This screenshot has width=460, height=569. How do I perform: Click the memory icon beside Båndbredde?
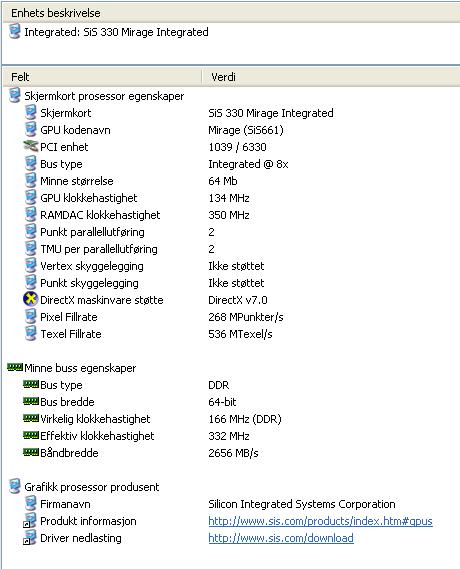click(x=31, y=452)
